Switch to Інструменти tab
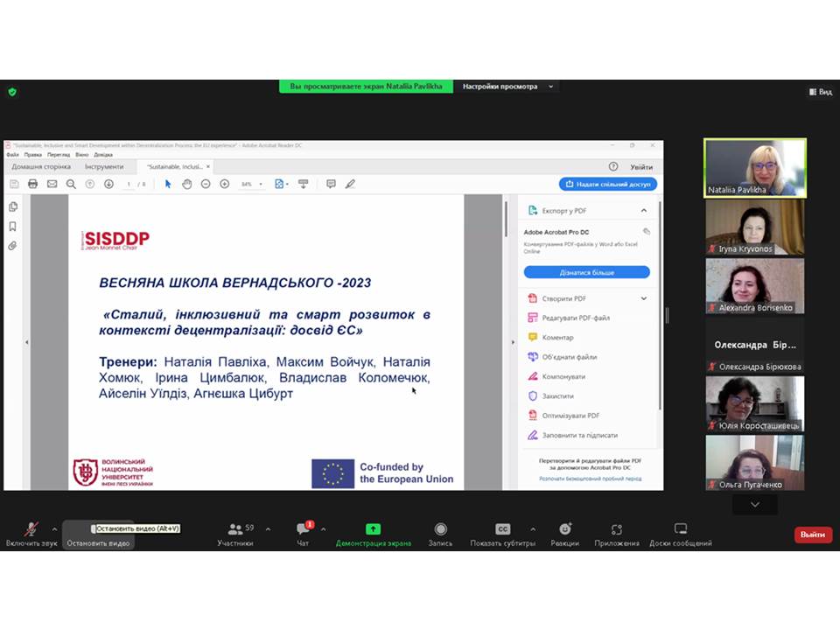The width and height of the screenshot is (840, 630). pos(104,166)
